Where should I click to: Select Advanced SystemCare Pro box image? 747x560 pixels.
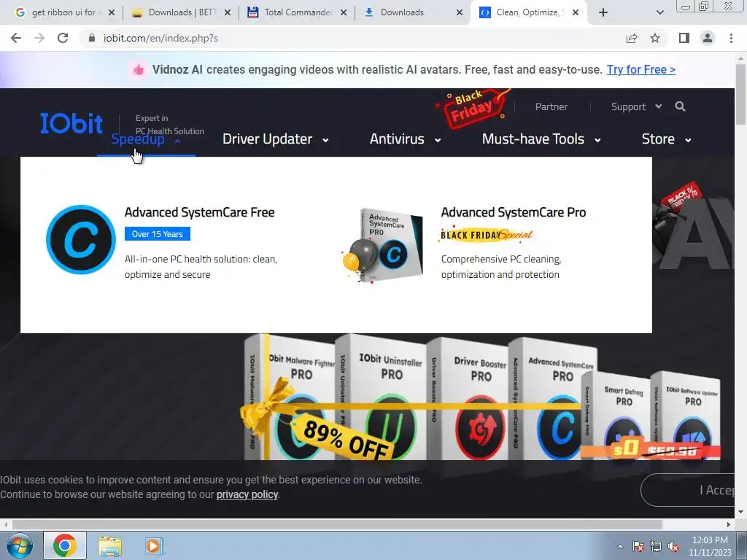click(384, 245)
